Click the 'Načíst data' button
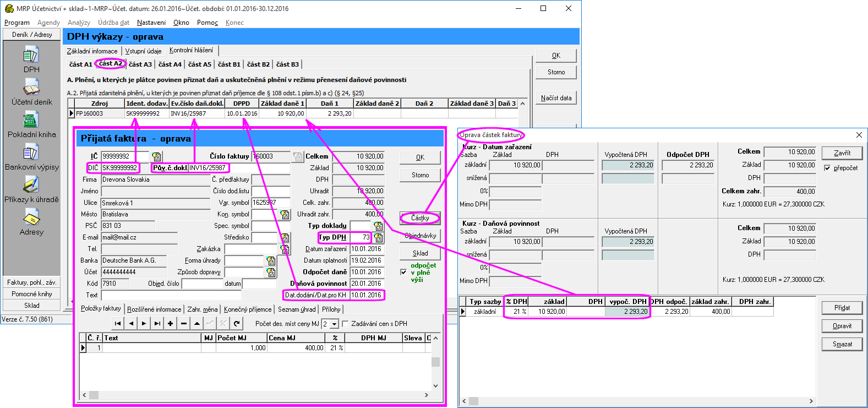868x408 pixels. click(556, 98)
